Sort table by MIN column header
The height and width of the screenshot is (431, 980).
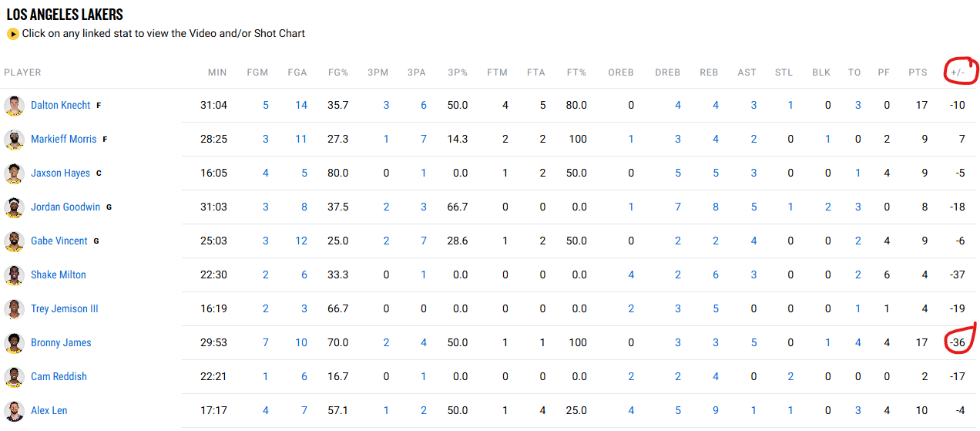pos(217,72)
